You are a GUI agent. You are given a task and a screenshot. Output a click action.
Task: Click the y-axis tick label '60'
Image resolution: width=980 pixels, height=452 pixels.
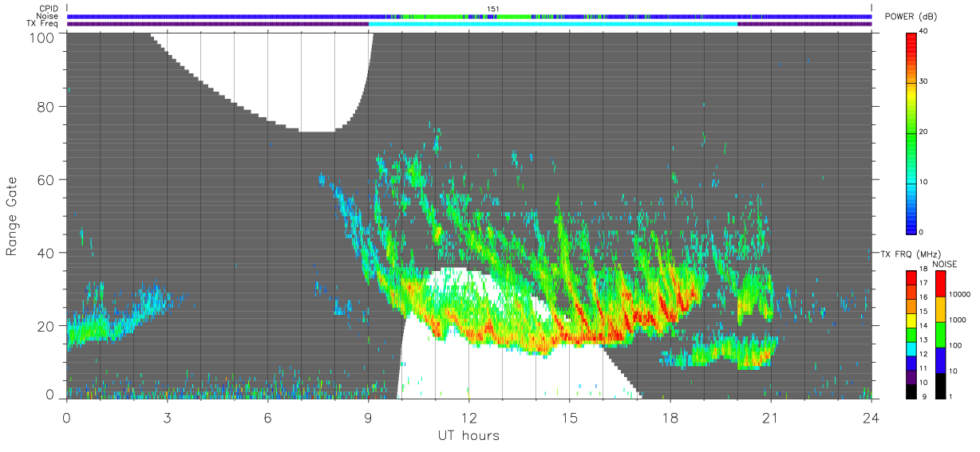tap(45, 180)
